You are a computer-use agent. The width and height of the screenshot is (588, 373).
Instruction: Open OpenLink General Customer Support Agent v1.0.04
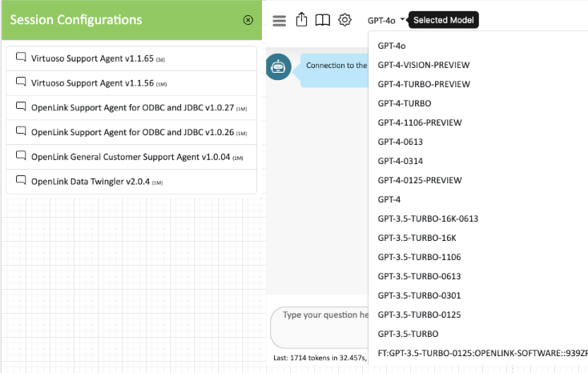tap(131, 157)
